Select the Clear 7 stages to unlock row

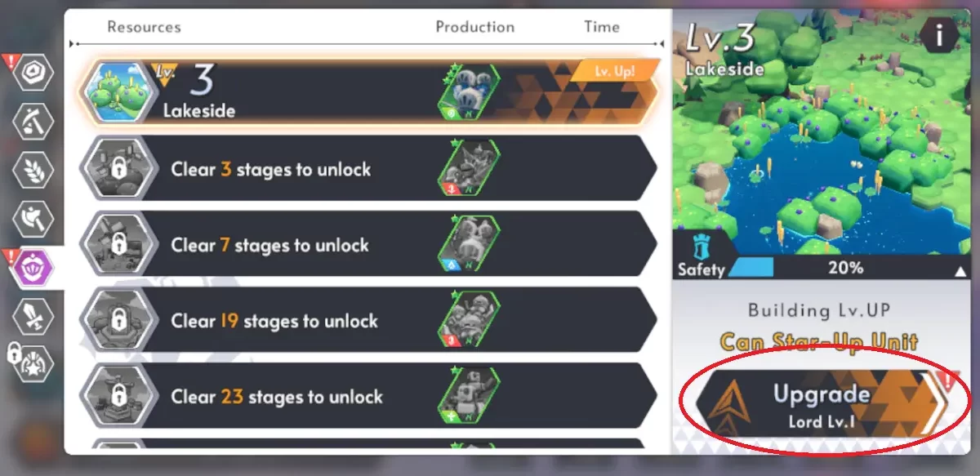(367, 245)
